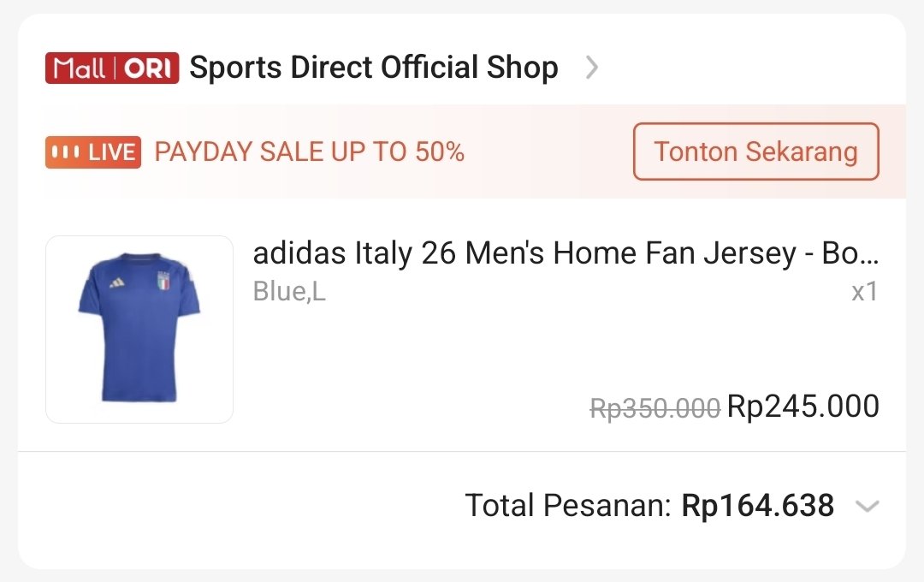Tap the discounted price Rp245.000

(803, 407)
